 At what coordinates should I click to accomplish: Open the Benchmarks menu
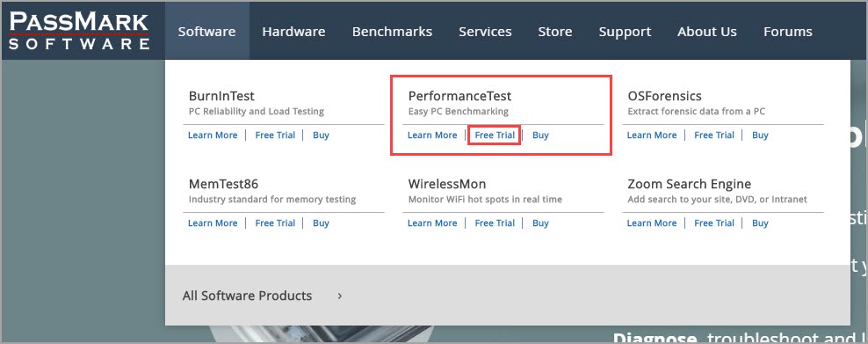[x=392, y=32]
